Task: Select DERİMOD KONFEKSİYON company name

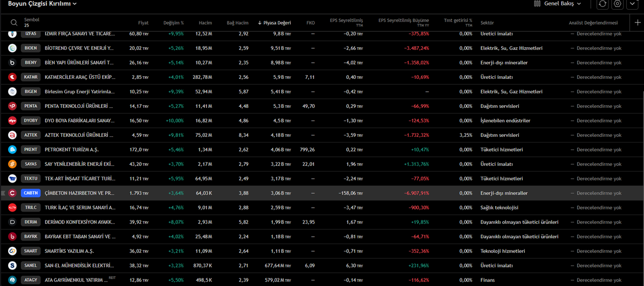Action: (79, 222)
